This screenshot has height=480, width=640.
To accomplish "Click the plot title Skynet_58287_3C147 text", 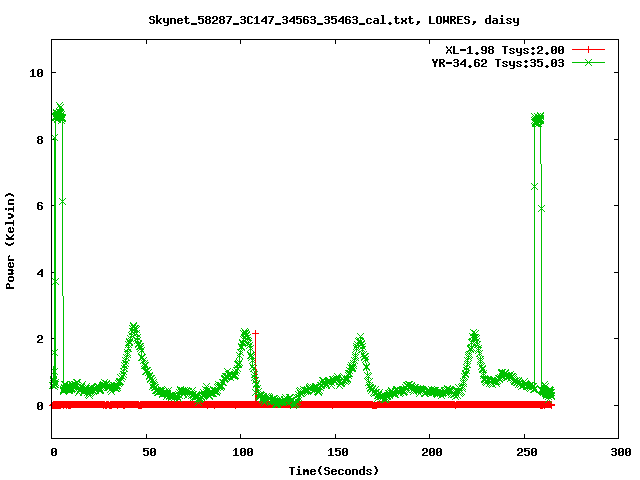I will pyautogui.click(x=333, y=20).
